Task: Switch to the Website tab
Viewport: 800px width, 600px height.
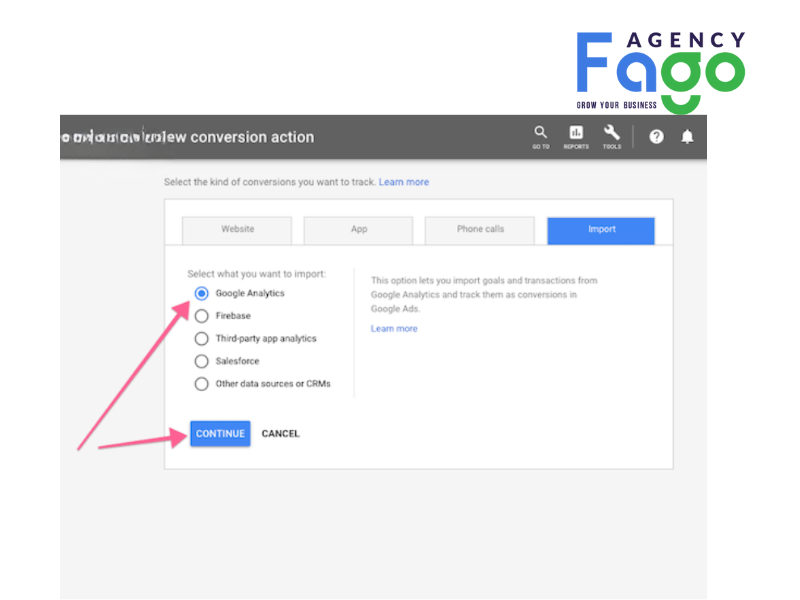Action: click(x=236, y=230)
